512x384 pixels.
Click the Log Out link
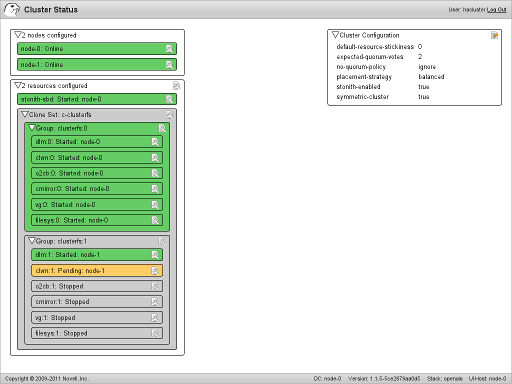[x=497, y=10]
